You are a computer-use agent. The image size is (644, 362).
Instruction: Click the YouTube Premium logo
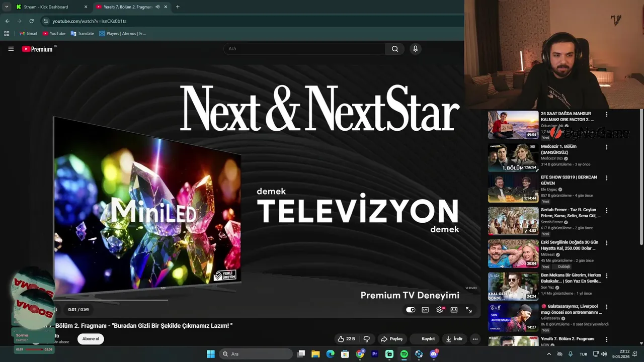(x=37, y=49)
